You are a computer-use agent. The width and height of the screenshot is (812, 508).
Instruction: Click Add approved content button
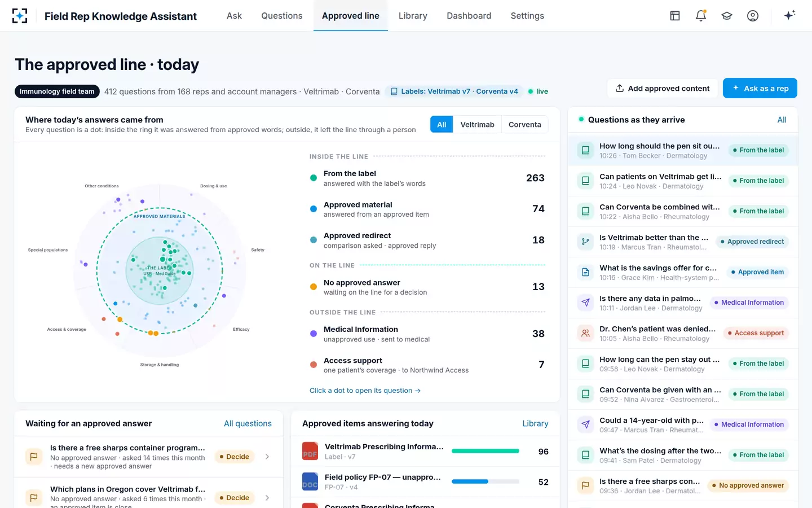coord(663,88)
